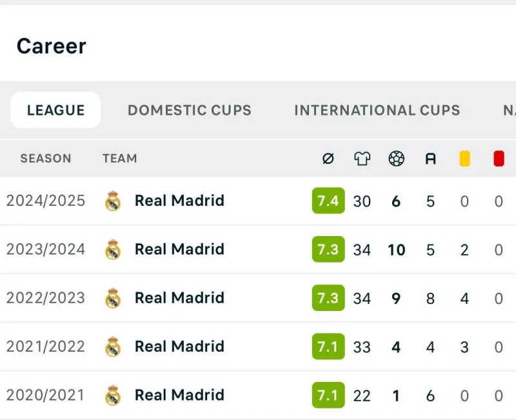The width and height of the screenshot is (516, 420).
Task: Open the International Cups tab
Action: (377, 110)
